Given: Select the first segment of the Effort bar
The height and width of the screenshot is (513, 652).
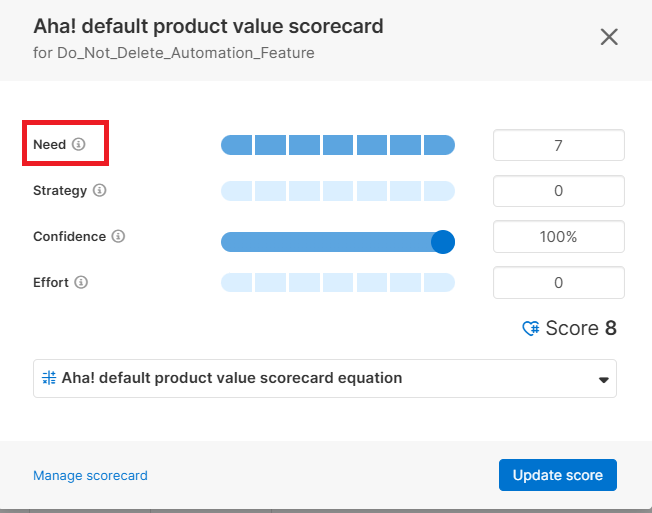Looking at the screenshot, I should click(236, 282).
